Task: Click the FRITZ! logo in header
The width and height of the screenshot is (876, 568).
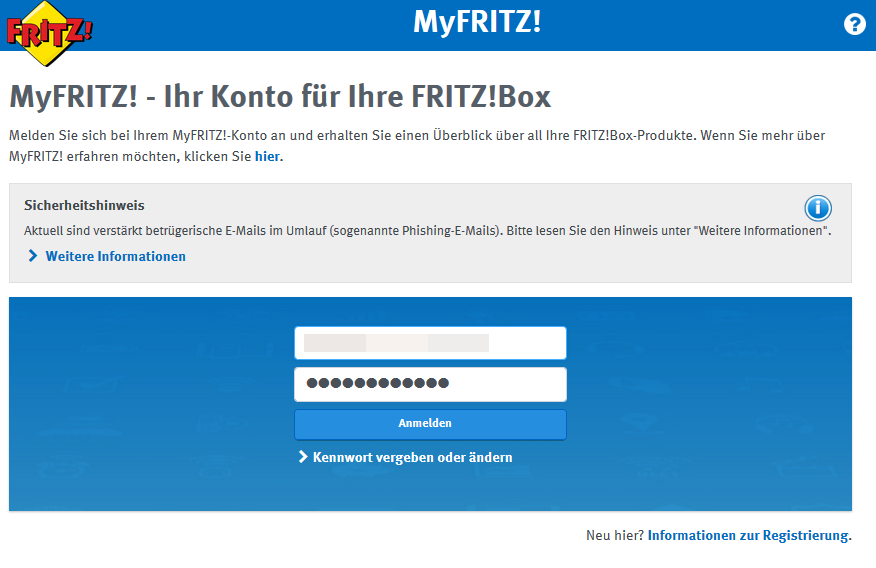Action: point(49,34)
